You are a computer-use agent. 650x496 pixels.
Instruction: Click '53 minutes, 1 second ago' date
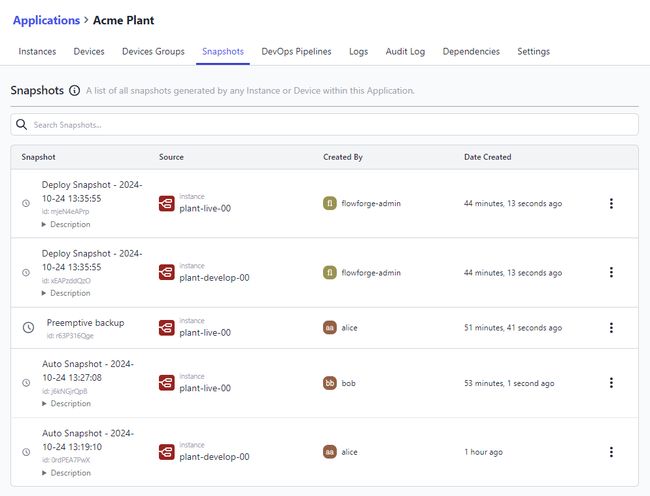point(509,383)
